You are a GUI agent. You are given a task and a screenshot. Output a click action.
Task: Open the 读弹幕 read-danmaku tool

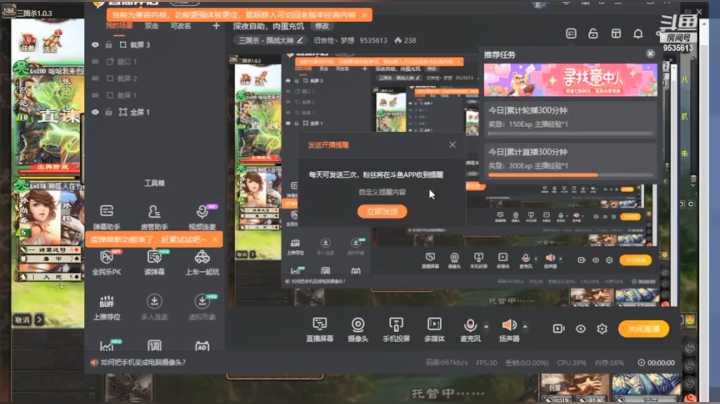tap(154, 262)
